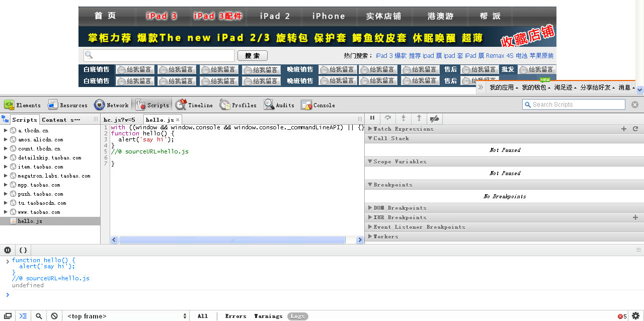Enable the Errors console filter

(x=235, y=316)
